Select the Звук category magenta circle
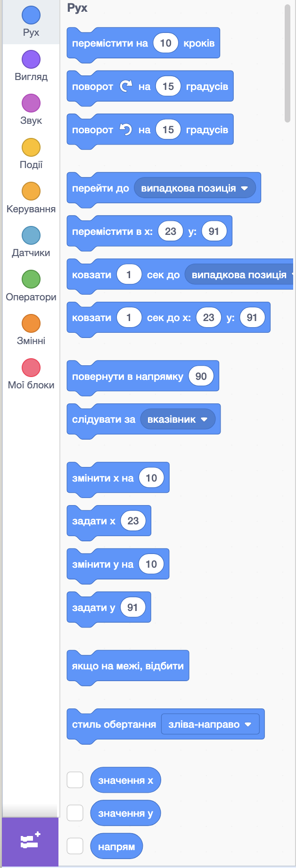This screenshot has height=868, width=296. tap(31, 103)
